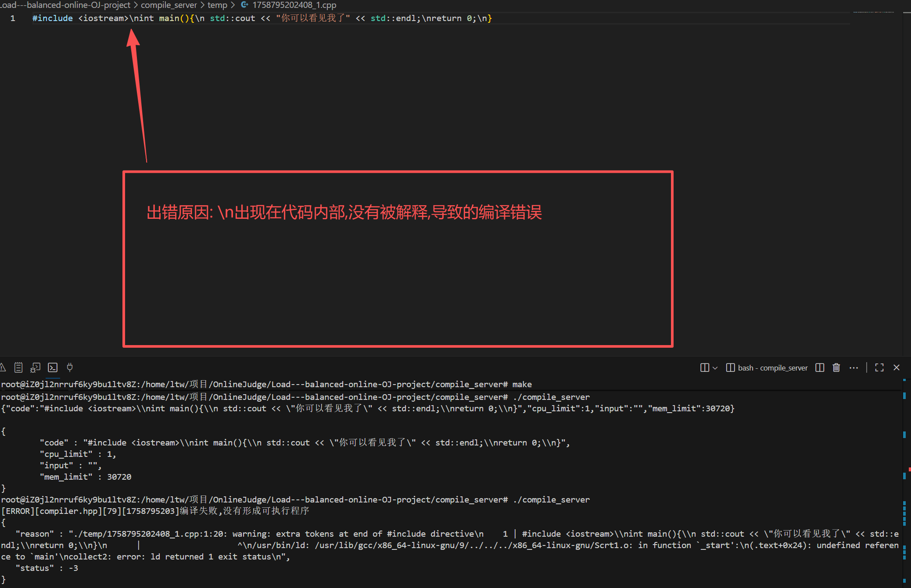Image resolution: width=911 pixels, height=588 pixels.
Task: Expand the terminal launch profile chevron
Action: click(x=715, y=368)
